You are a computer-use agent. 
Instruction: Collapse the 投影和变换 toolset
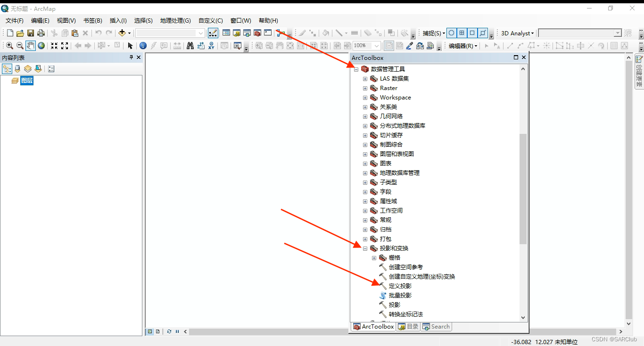coord(364,248)
